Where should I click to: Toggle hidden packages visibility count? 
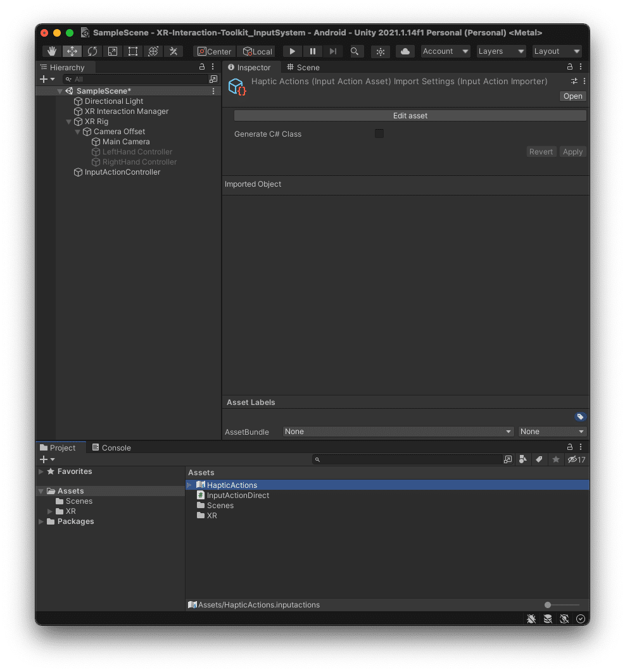(576, 460)
